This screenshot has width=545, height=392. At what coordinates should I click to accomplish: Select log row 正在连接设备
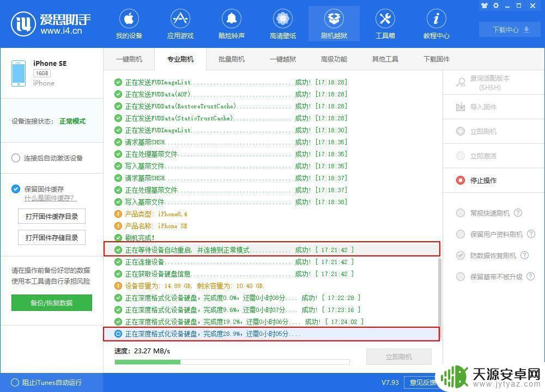pyautogui.click(x=234, y=262)
